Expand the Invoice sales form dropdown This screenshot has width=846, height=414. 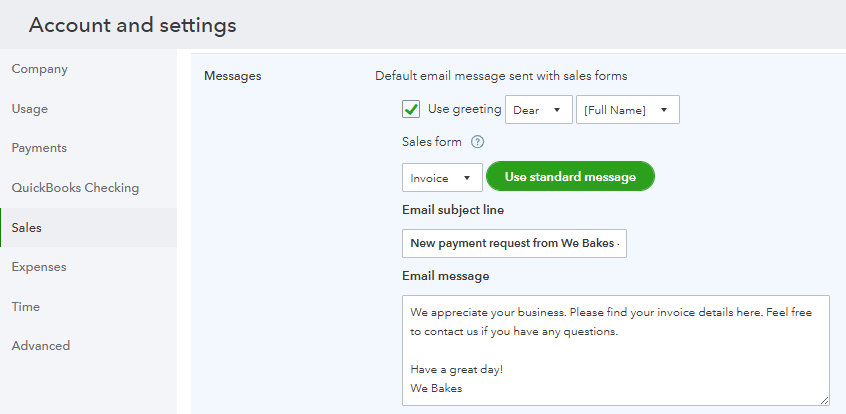[x=442, y=178]
